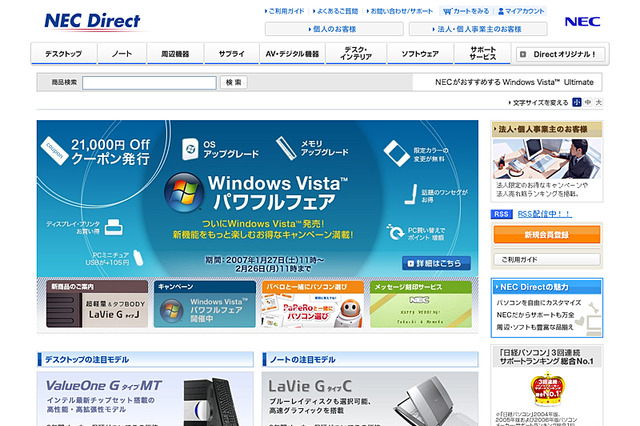Open the 新商品のご案内 LaVie G タイプJ thumbnail
Viewport: 640px width, 426px height.
[97, 304]
